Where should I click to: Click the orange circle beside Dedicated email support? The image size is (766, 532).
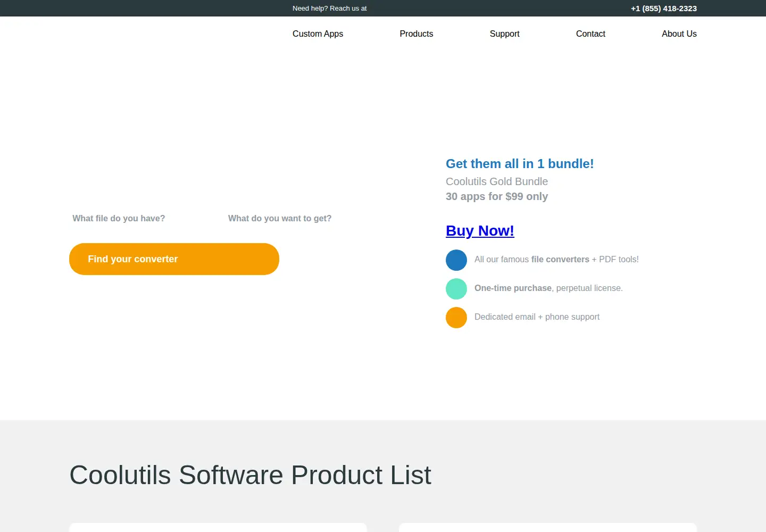[456, 318]
